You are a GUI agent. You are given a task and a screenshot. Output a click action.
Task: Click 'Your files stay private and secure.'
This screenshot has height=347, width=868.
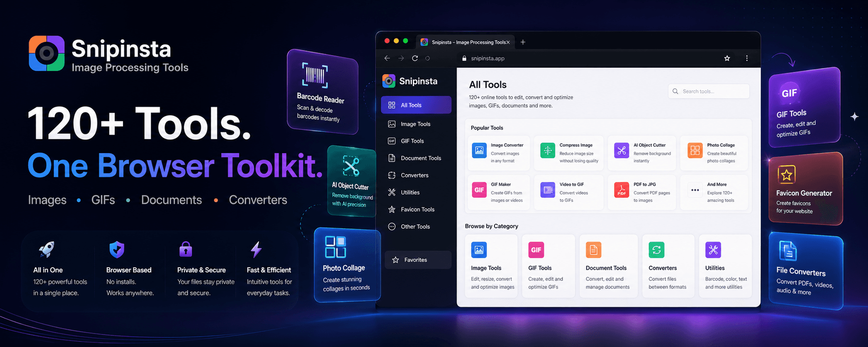point(206,287)
